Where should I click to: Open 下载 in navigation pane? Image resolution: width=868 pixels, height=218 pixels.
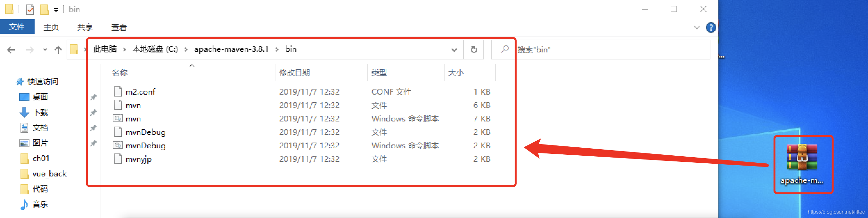coord(40,112)
